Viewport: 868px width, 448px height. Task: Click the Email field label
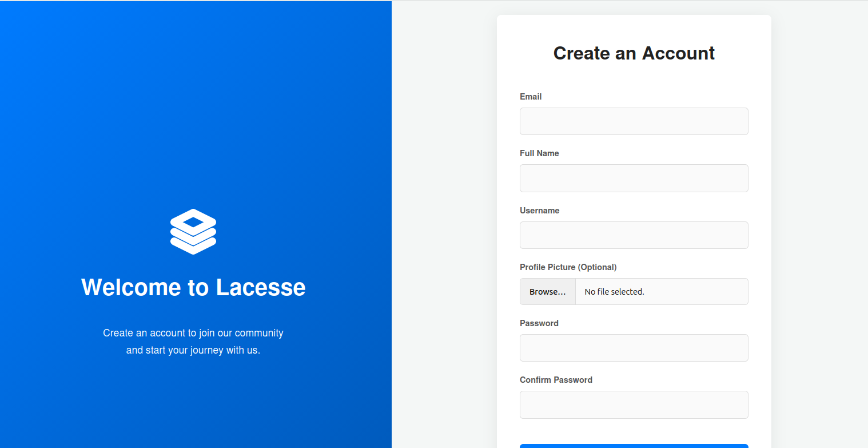coord(531,97)
